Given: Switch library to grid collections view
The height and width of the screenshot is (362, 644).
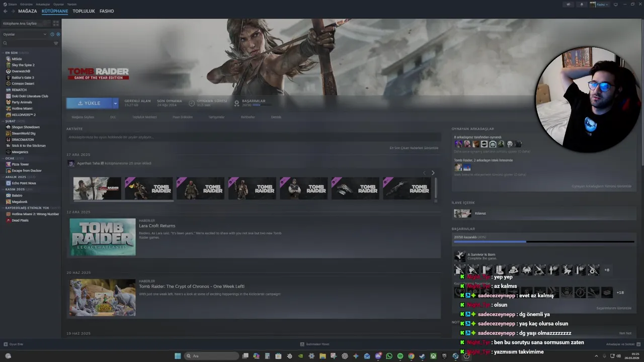Looking at the screenshot, I should 56,24.
